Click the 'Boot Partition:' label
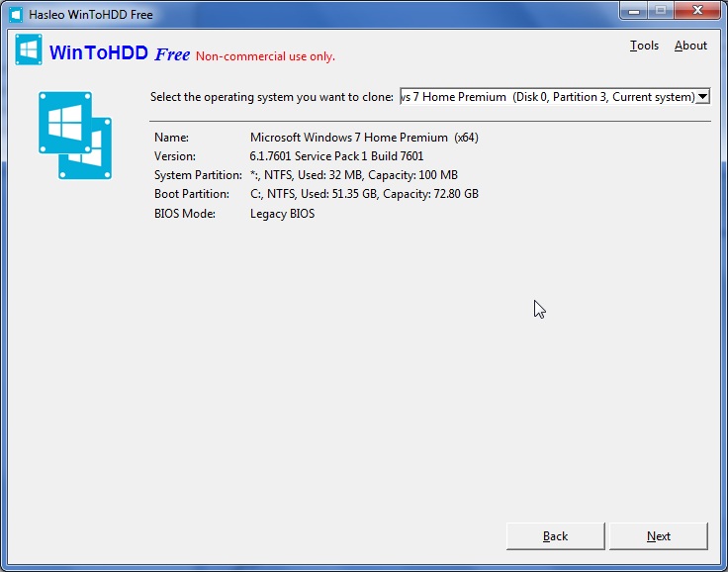This screenshot has height=572, width=728. point(192,194)
